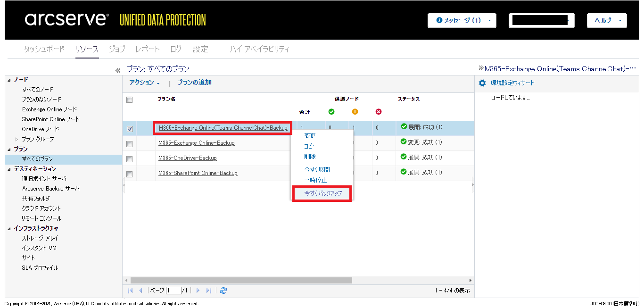Switch to the ダッシュボード tab
Screen dimensions: 644x308
[x=44, y=49]
